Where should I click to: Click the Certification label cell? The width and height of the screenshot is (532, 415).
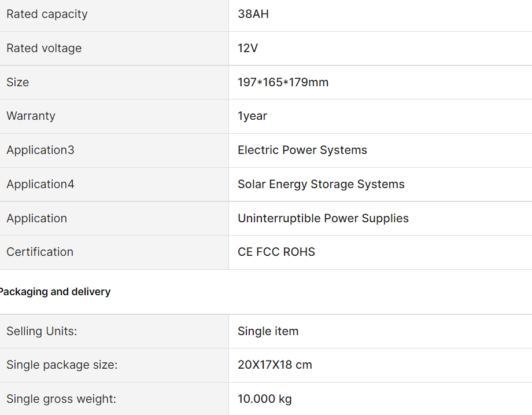point(40,252)
